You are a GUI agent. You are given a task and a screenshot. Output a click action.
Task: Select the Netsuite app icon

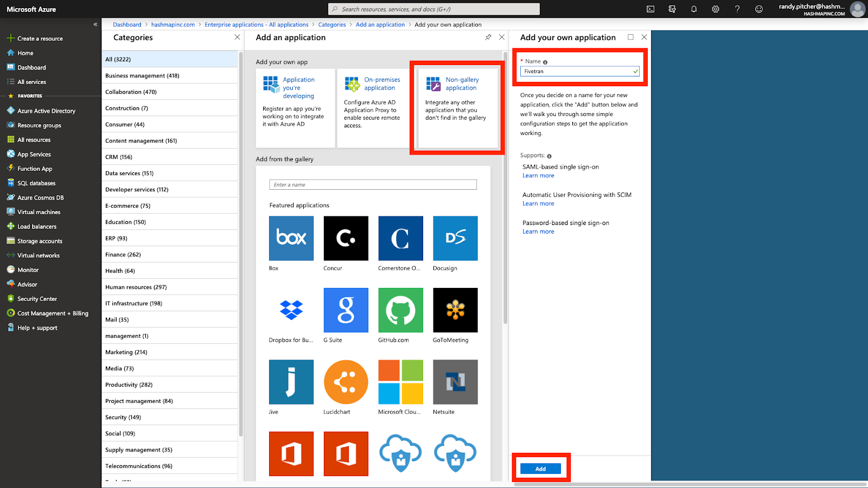tap(456, 382)
